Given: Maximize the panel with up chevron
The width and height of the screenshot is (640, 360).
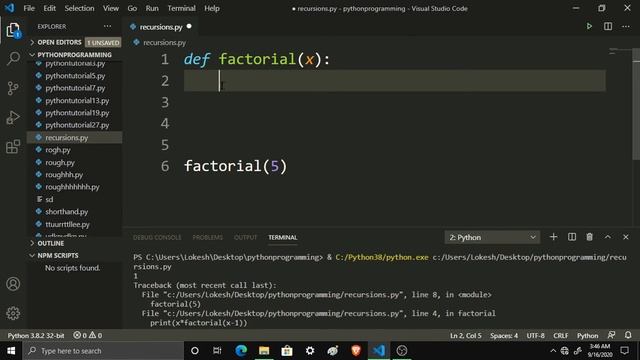Looking at the screenshot, I should 608,237.
